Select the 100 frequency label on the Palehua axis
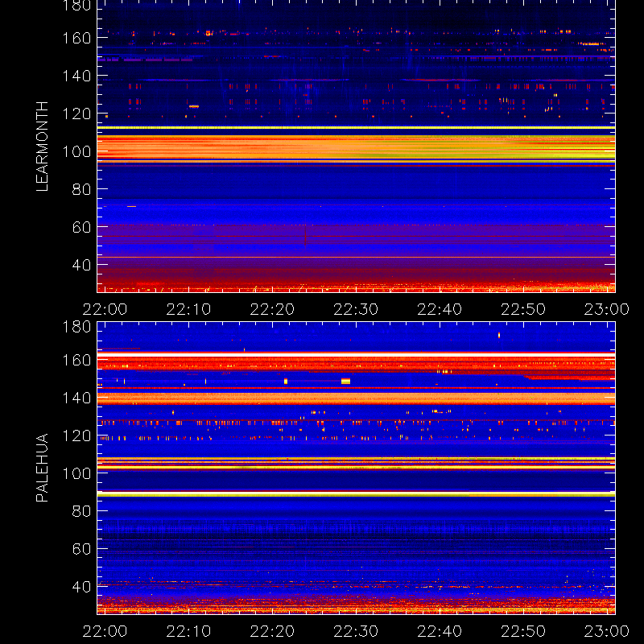 (x=76, y=473)
